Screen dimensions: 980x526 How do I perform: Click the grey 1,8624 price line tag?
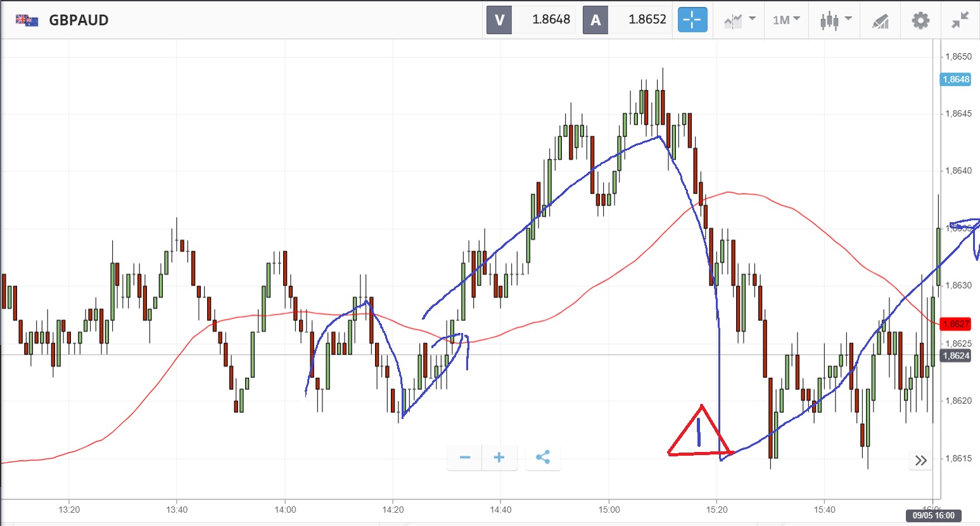(956, 356)
